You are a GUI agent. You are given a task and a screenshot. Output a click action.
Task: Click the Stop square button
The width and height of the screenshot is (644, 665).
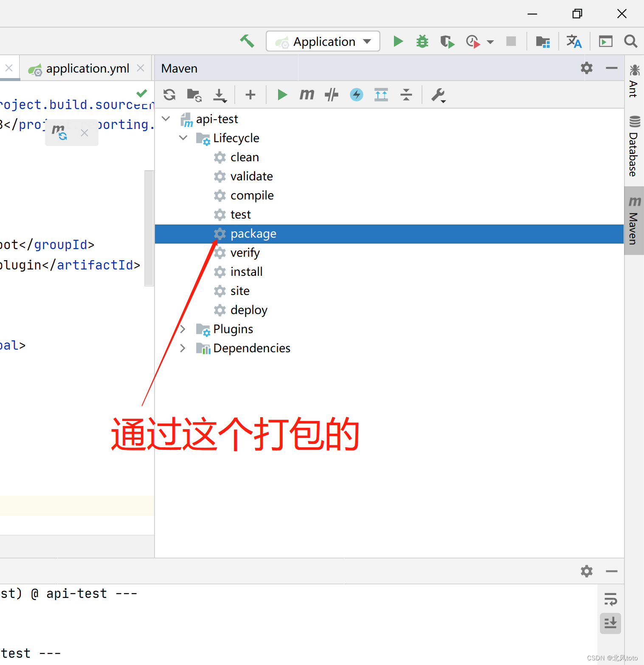(511, 41)
